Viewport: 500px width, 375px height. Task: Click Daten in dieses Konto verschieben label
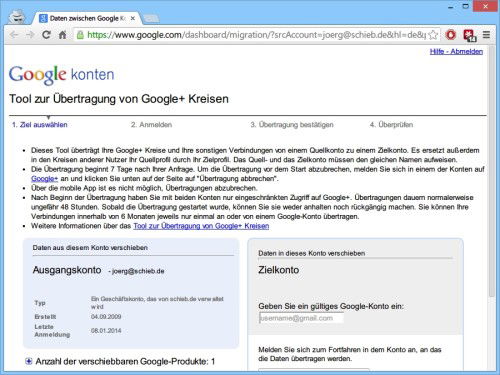pyautogui.click(x=311, y=253)
